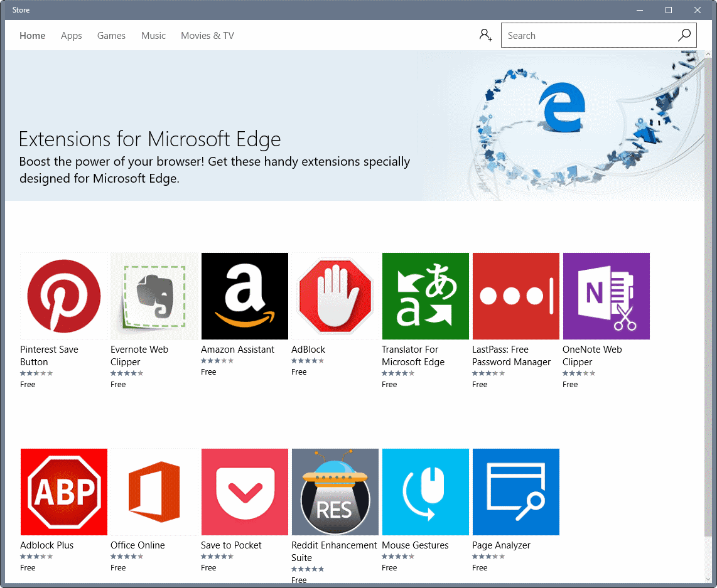Select the Mouse Gestures icon
The height and width of the screenshot is (588, 717).
click(x=426, y=491)
